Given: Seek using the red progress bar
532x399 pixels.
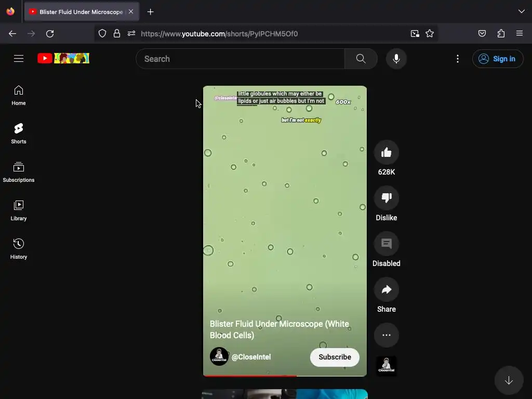Looking at the screenshot, I should [x=285, y=376].
